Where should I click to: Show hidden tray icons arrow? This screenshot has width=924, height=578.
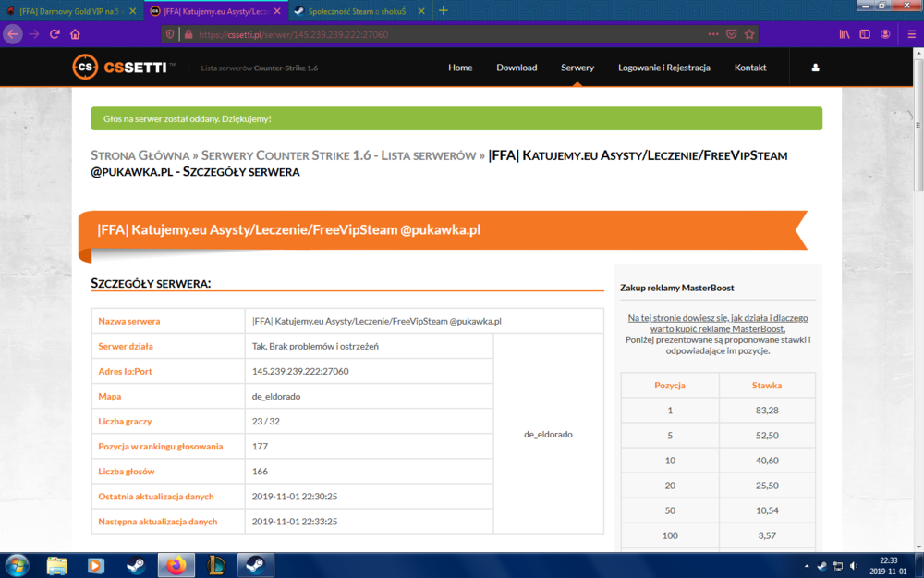point(807,566)
